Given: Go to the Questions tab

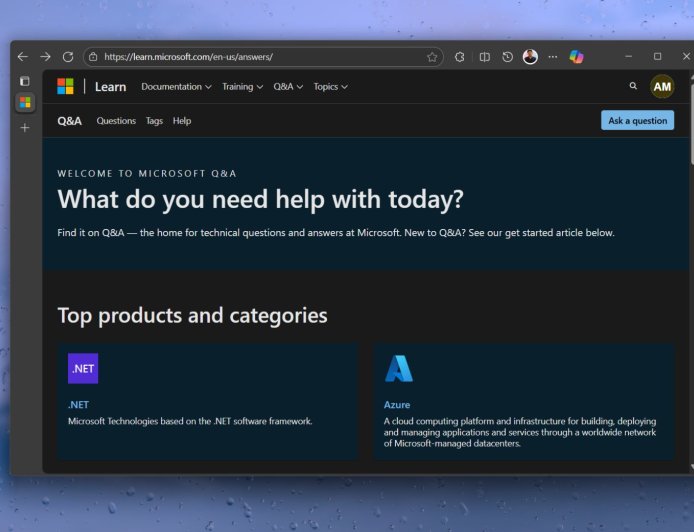Looking at the screenshot, I should (x=116, y=121).
